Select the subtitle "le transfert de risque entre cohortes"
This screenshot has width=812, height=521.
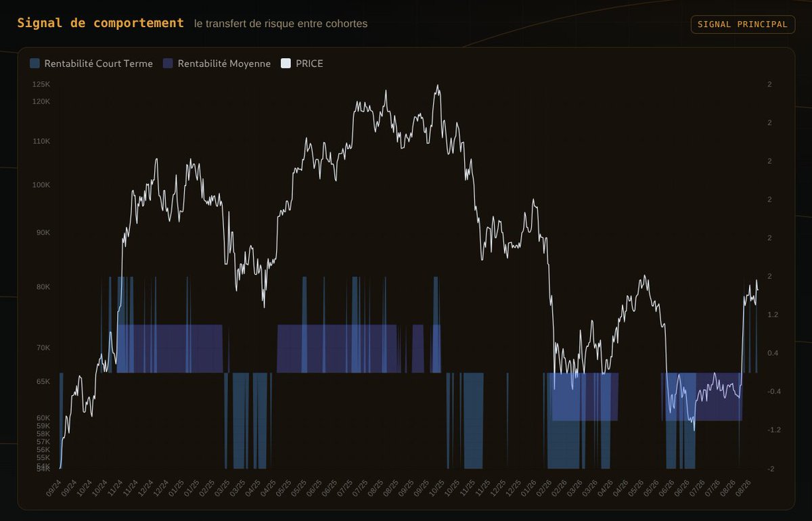pos(281,24)
